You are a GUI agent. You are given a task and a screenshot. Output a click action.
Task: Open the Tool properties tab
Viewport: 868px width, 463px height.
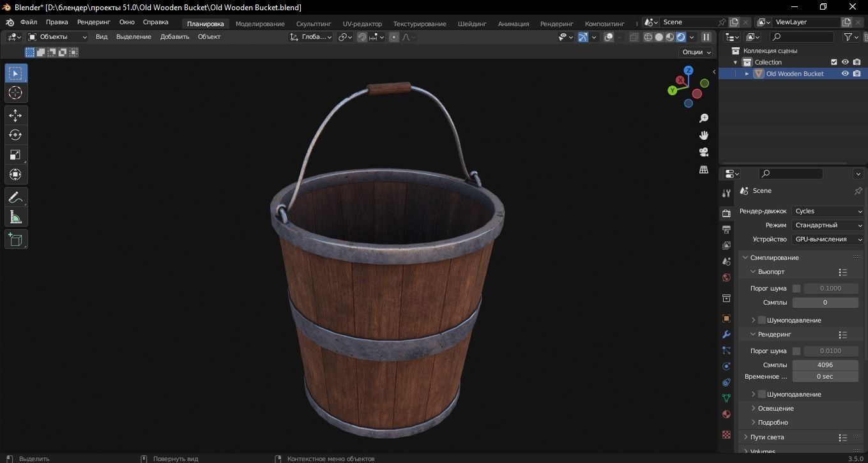pos(726,193)
